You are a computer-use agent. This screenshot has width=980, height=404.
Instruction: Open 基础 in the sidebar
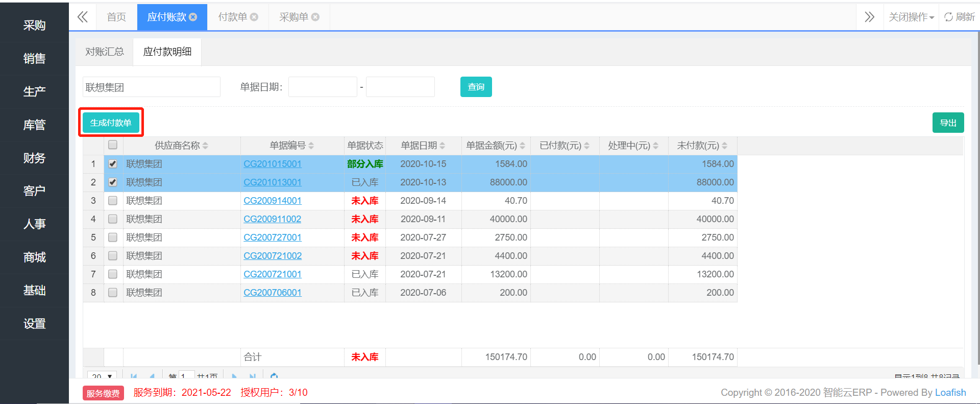[x=34, y=290]
